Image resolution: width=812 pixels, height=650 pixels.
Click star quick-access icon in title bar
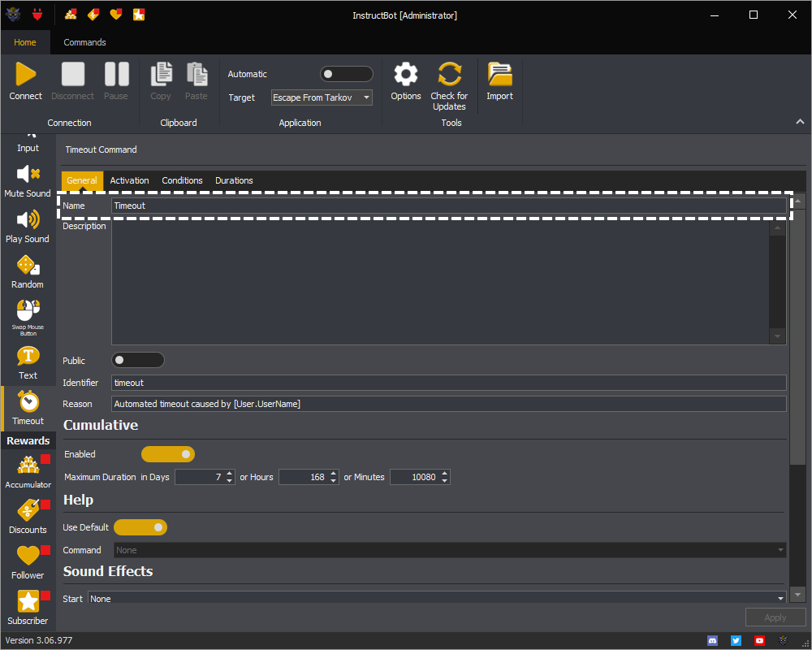point(139,15)
